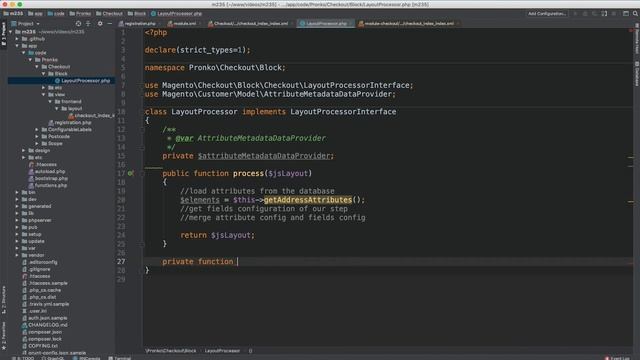The image size is (640, 360).
Task: Expand the vendor folder
Action: click(x=18, y=255)
